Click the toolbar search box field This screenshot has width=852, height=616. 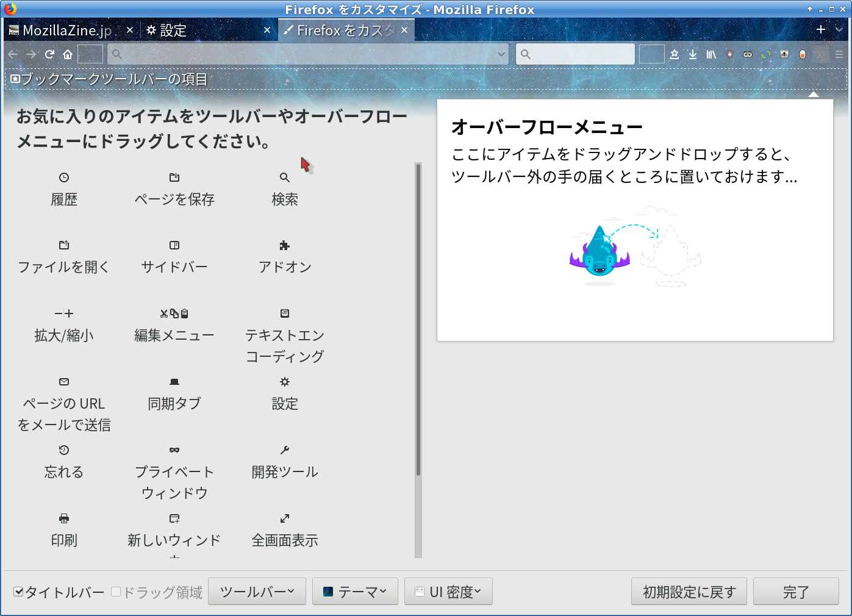pos(575,54)
